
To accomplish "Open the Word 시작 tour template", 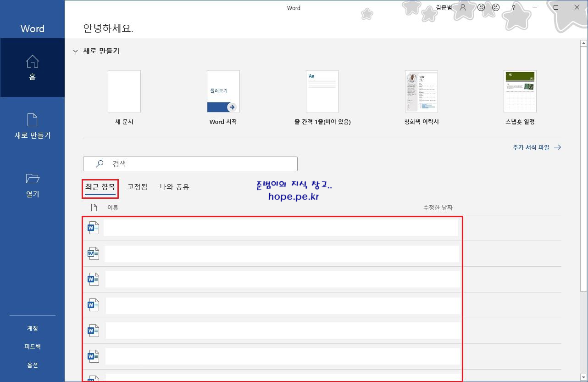I will coord(223,98).
